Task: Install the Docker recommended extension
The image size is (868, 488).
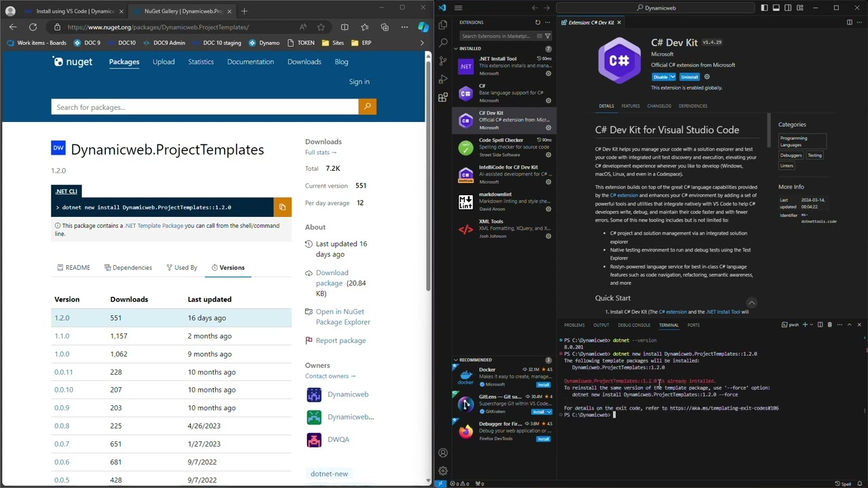Action: pyautogui.click(x=543, y=385)
